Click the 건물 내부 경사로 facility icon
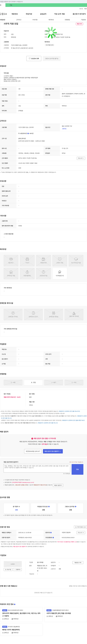Image resolution: width=87 pixels, height=644 pixels. tap(74, 314)
